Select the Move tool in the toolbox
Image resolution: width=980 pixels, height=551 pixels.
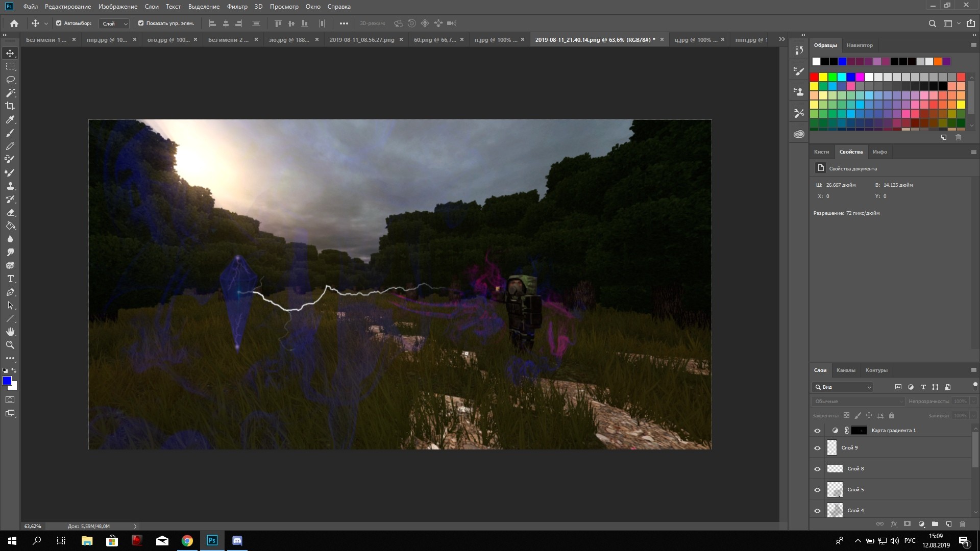[x=10, y=53]
